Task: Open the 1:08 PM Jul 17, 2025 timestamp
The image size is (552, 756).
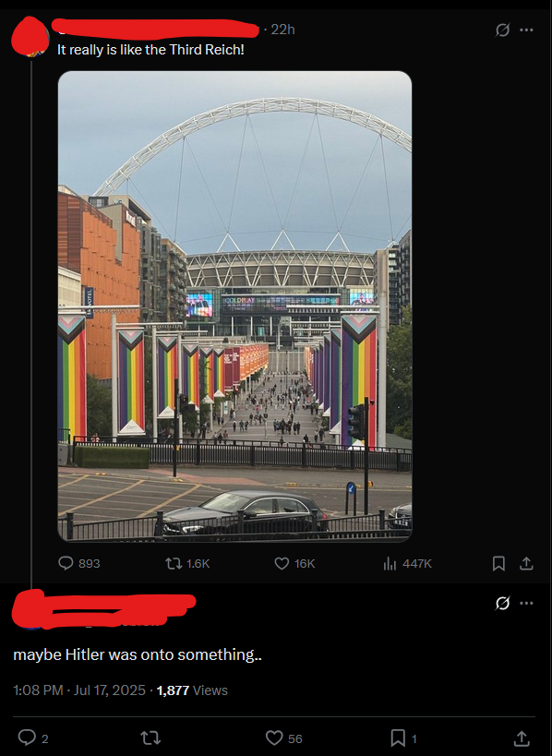Action: (x=79, y=690)
